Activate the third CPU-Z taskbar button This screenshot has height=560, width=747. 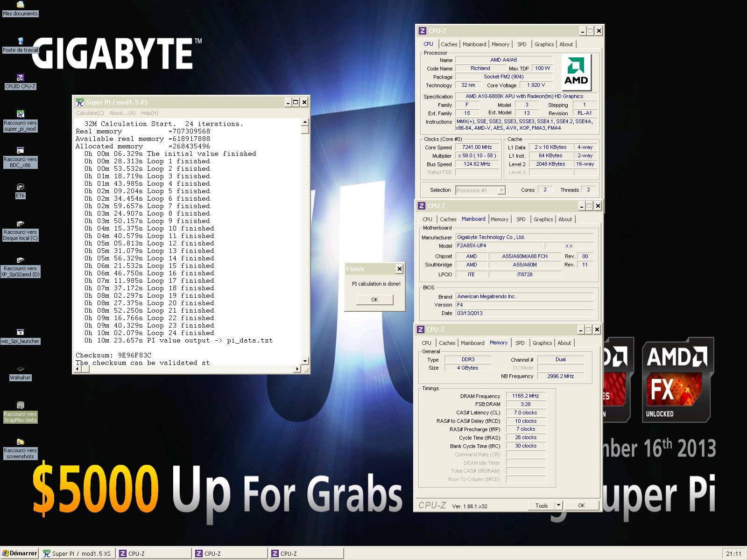[306, 553]
